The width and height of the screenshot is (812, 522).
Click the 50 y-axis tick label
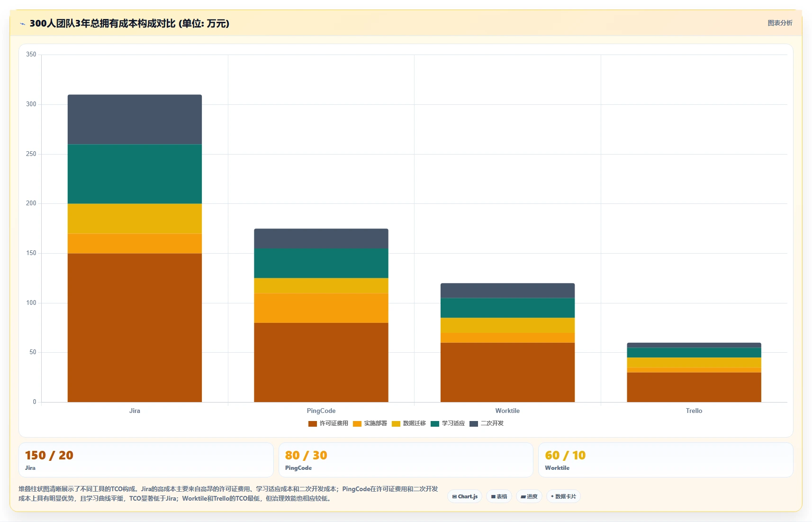click(33, 352)
